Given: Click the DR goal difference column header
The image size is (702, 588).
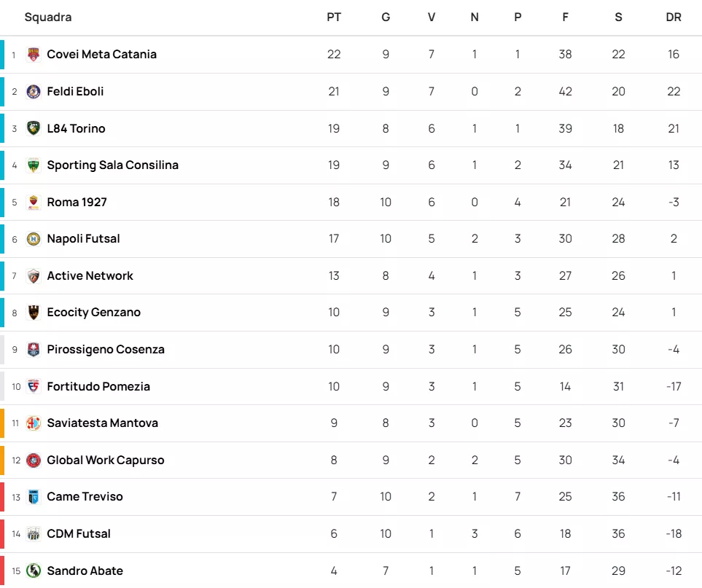Looking at the screenshot, I should pyautogui.click(x=674, y=17).
